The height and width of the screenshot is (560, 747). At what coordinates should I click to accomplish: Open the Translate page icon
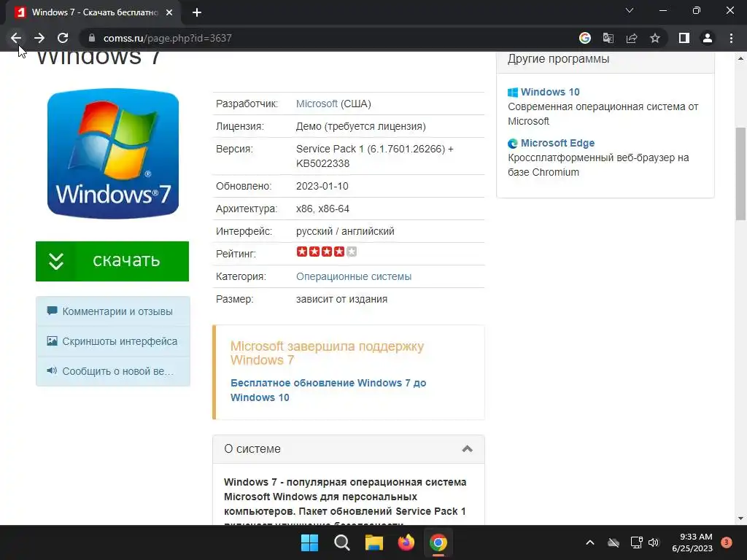click(608, 38)
